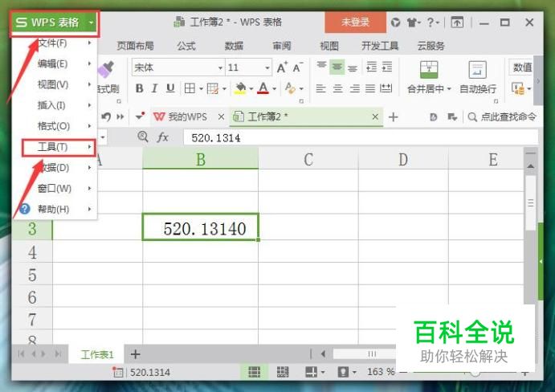
Task: Add a new document tab with plus
Action: pos(394,116)
